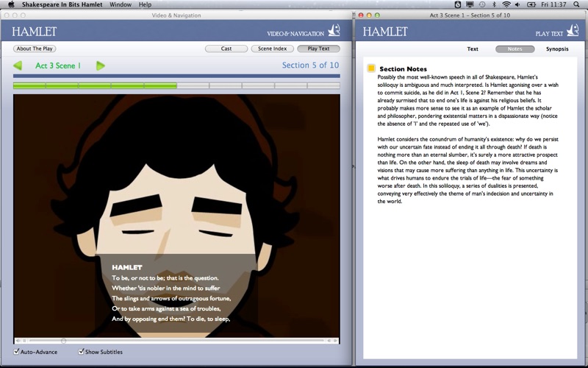Step the video forward one frame
Screen dimensions: 588x368
pos(335,341)
